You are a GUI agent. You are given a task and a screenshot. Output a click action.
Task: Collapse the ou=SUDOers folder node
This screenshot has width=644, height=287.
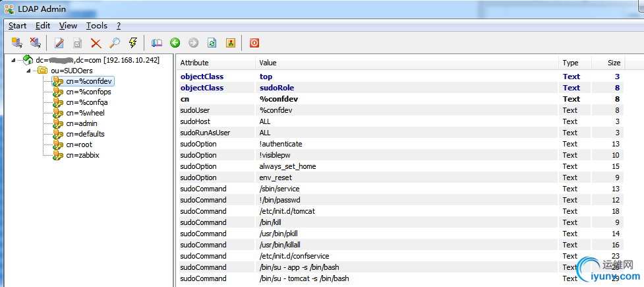(x=28, y=71)
